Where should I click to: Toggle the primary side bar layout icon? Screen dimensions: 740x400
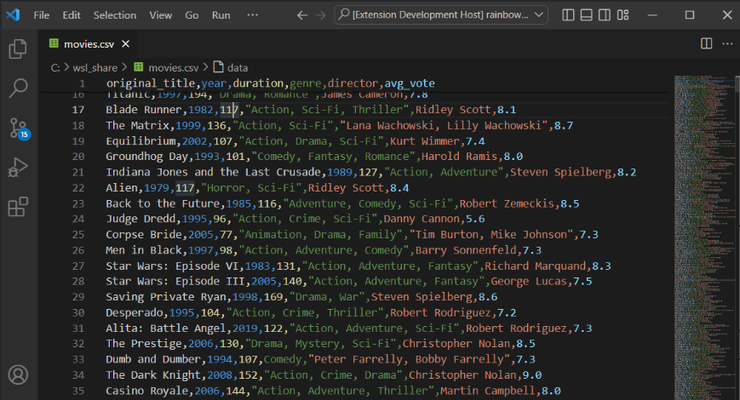[x=568, y=15]
